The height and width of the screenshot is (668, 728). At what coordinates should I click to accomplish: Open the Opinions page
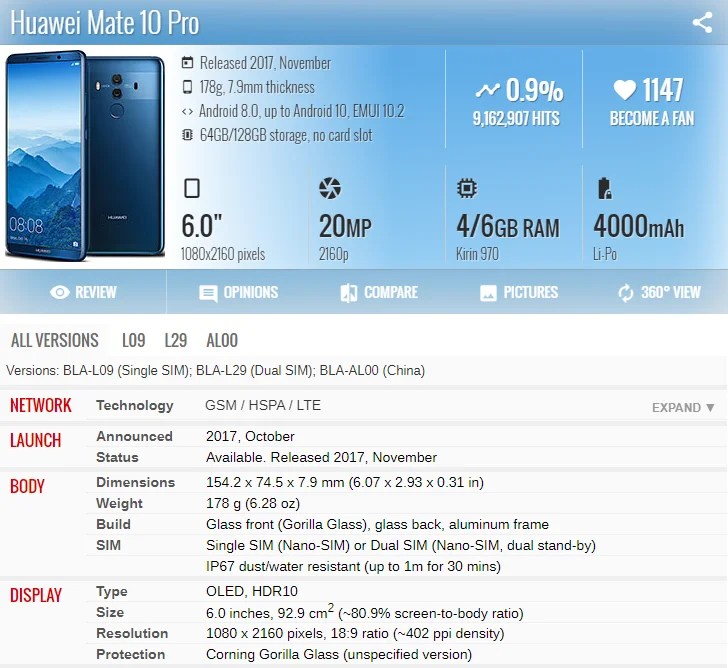(x=239, y=292)
